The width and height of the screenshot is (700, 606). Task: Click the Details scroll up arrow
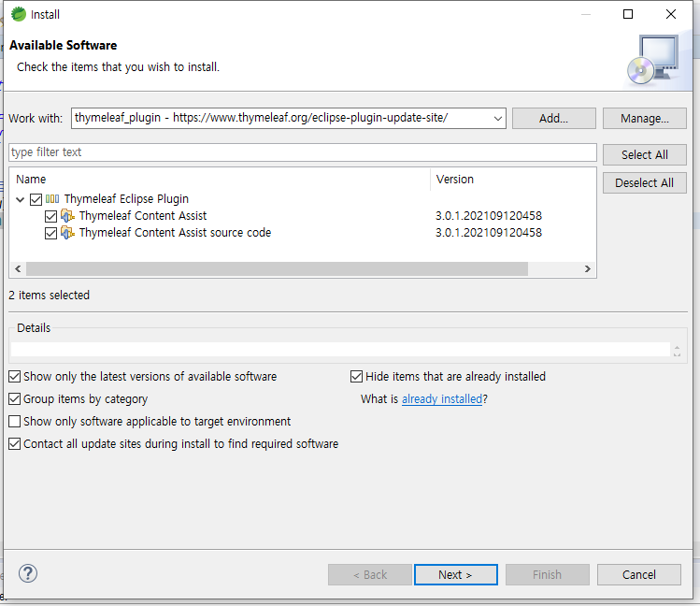[677, 347]
